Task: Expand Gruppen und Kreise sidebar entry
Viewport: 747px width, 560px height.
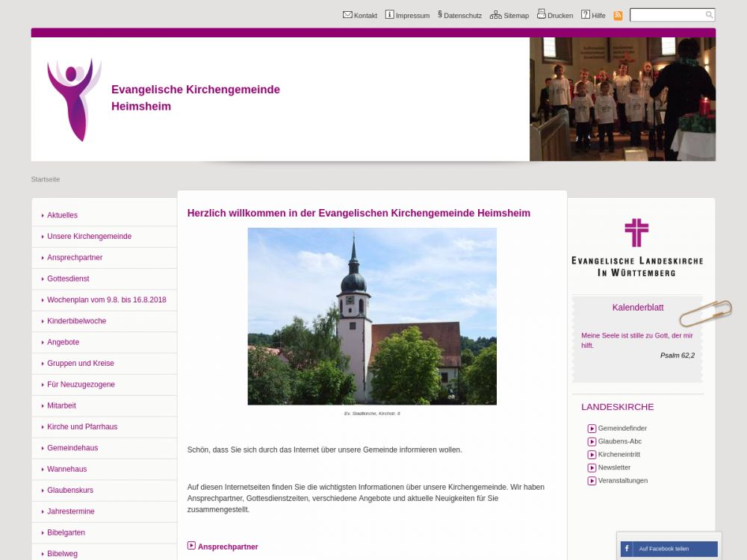Action: 80,363
